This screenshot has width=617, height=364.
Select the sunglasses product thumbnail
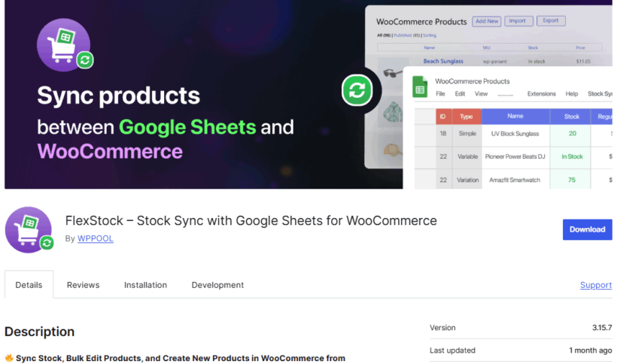[x=391, y=73]
